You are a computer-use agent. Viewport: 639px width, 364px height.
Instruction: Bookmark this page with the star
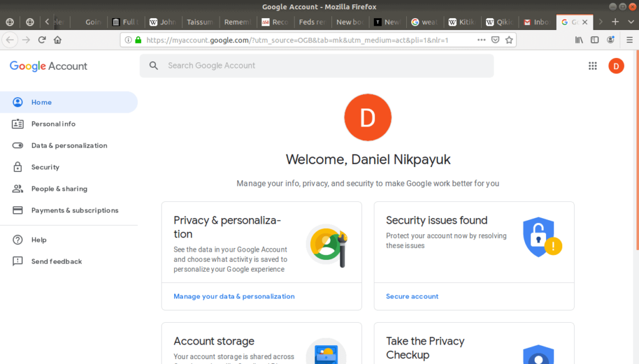point(509,40)
